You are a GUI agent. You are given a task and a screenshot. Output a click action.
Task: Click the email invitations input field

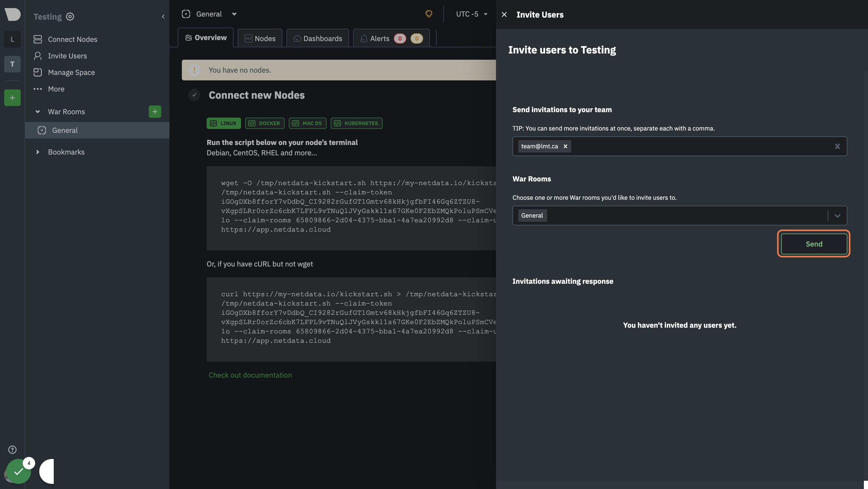coord(680,146)
